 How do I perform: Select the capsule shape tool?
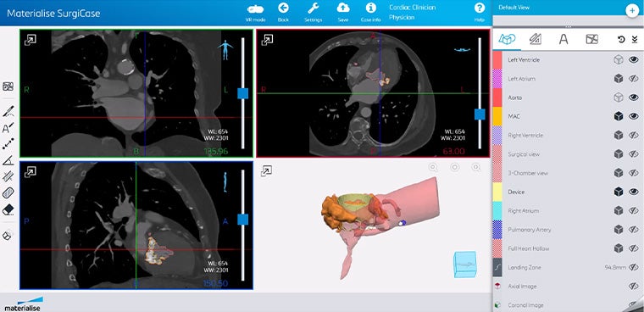coord(8,192)
